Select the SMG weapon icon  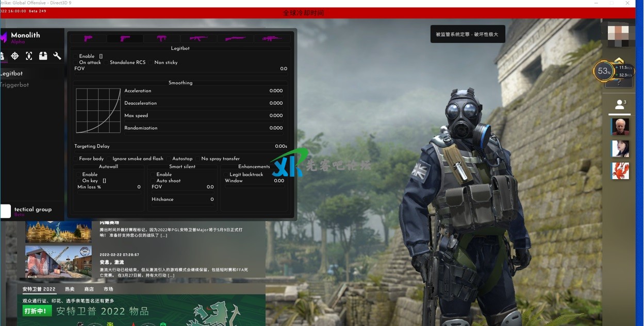[x=162, y=38]
